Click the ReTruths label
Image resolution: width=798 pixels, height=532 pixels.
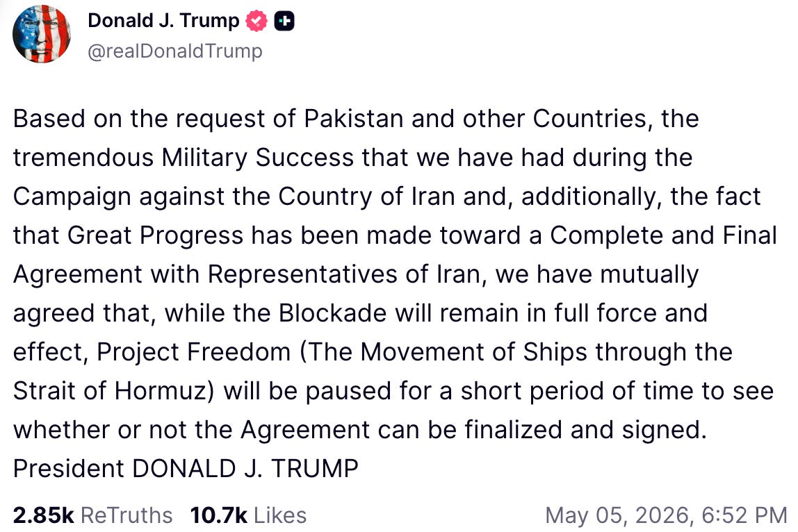pos(127,515)
